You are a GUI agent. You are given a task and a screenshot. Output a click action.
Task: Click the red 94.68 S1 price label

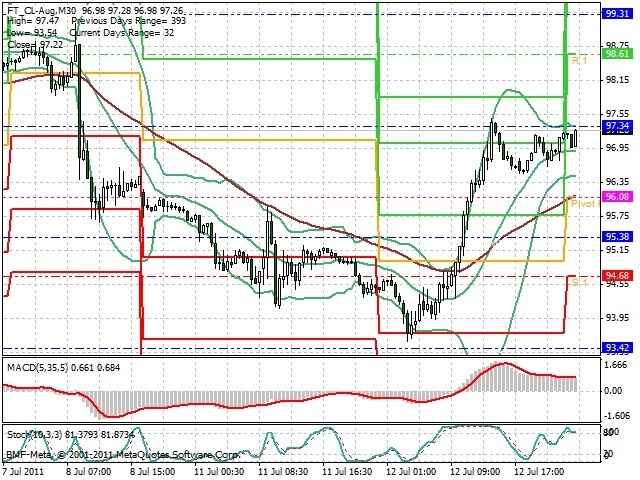618,276
